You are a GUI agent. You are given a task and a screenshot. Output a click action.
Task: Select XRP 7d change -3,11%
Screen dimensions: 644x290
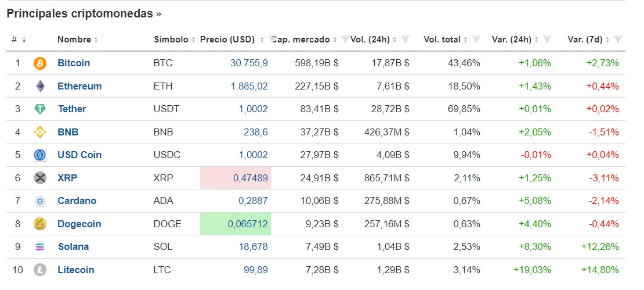click(x=604, y=178)
